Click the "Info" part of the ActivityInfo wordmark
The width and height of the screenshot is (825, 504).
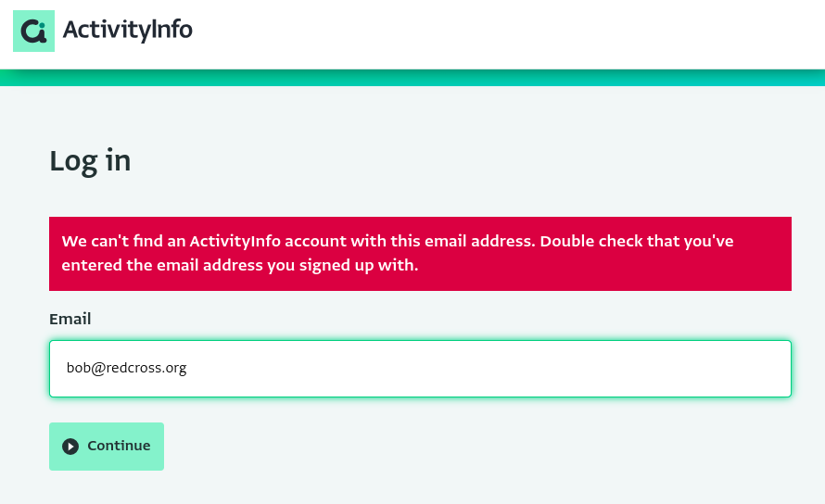tap(171, 29)
